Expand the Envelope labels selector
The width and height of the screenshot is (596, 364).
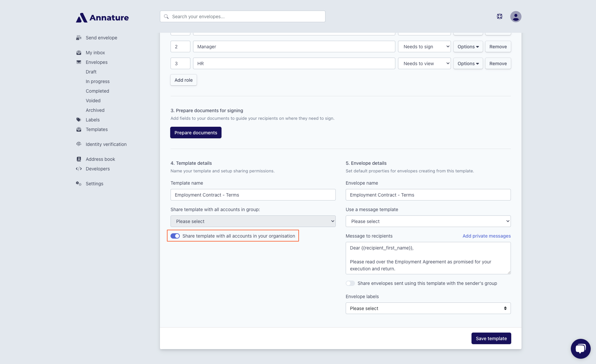[428, 308]
